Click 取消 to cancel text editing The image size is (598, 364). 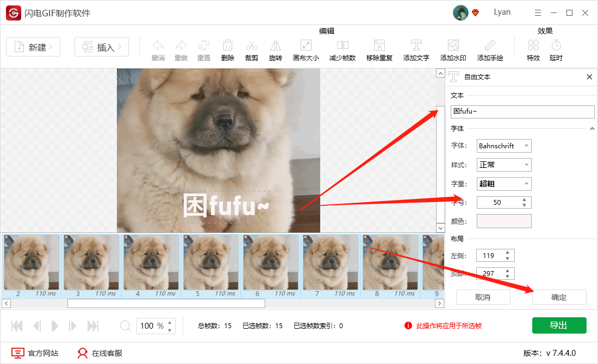pyautogui.click(x=483, y=297)
